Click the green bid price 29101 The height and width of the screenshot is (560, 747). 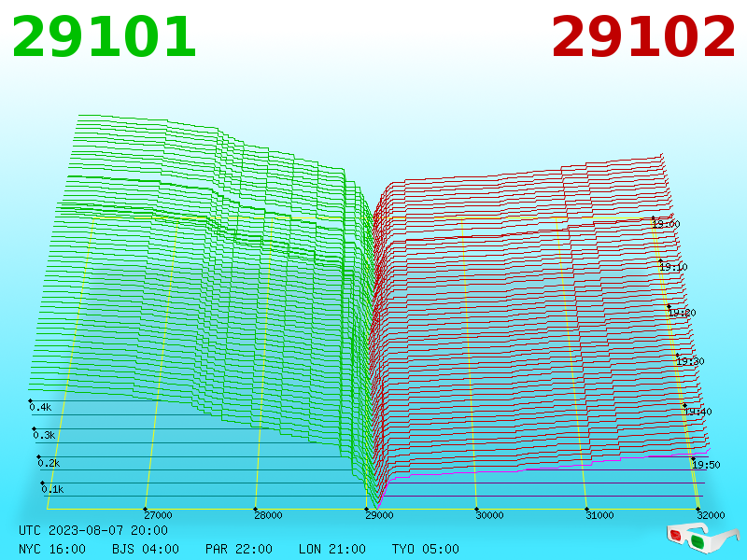[104, 37]
